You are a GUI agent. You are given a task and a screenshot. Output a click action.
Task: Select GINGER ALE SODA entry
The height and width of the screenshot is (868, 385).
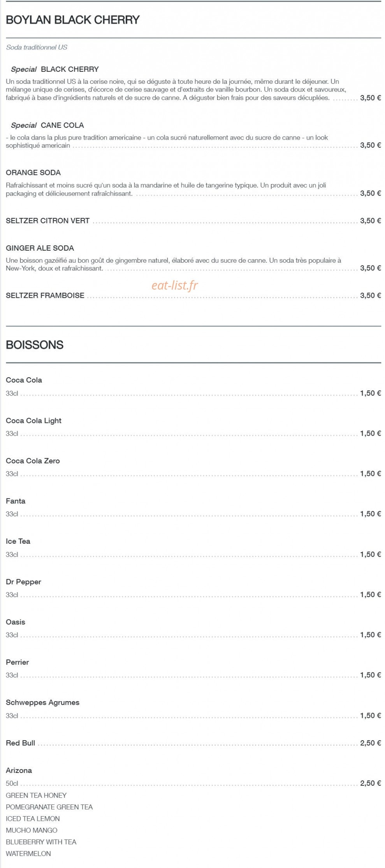pos(40,248)
